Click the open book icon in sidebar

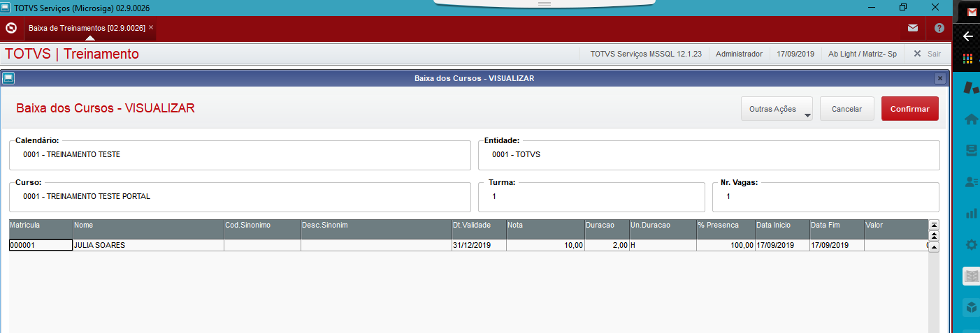coord(971,276)
